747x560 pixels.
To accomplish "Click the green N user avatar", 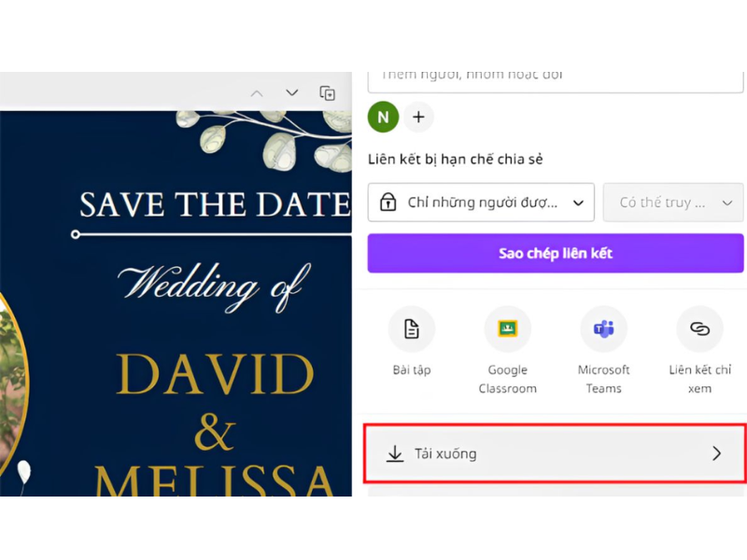I will [383, 117].
